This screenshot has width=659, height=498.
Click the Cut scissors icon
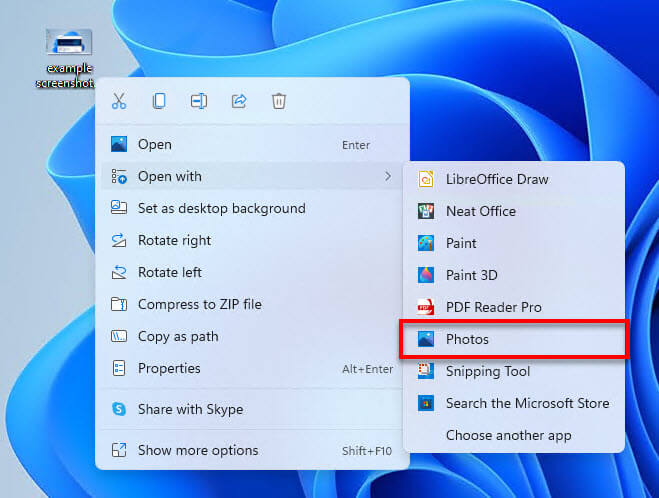(119, 101)
